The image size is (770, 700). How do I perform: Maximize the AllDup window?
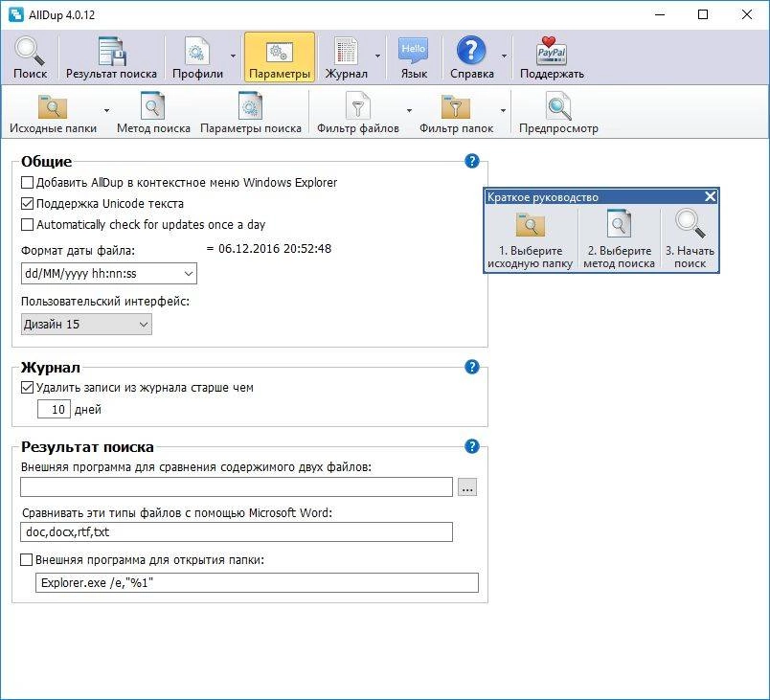pos(703,14)
